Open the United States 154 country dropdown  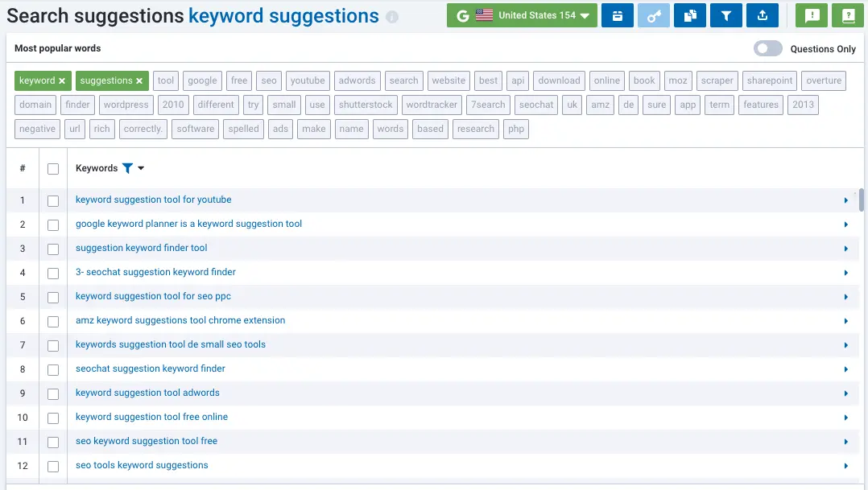click(x=522, y=14)
